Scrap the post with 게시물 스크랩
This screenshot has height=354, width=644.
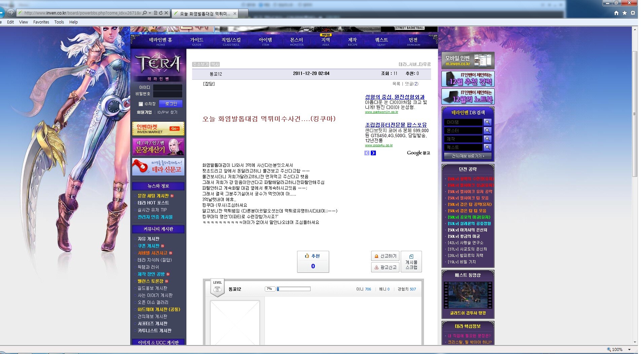tap(411, 262)
